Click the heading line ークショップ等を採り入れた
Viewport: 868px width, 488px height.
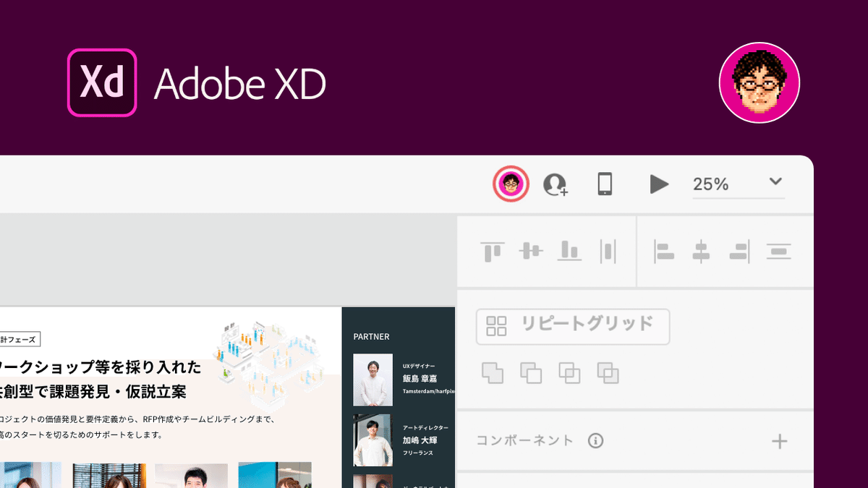click(x=101, y=367)
